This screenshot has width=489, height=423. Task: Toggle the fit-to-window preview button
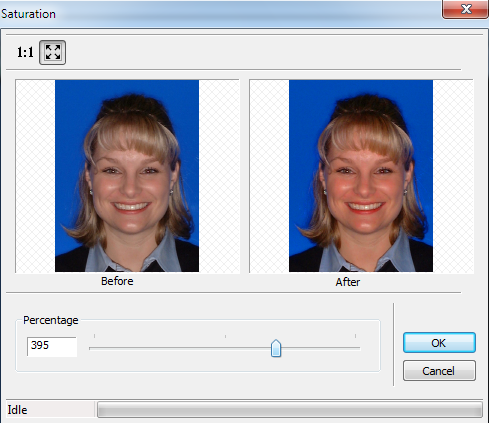(53, 52)
